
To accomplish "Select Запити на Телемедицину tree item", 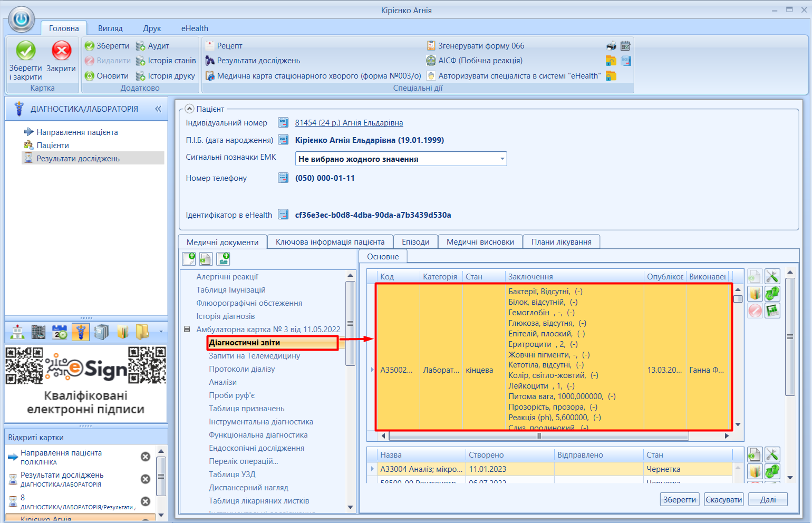I will pos(255,356).
